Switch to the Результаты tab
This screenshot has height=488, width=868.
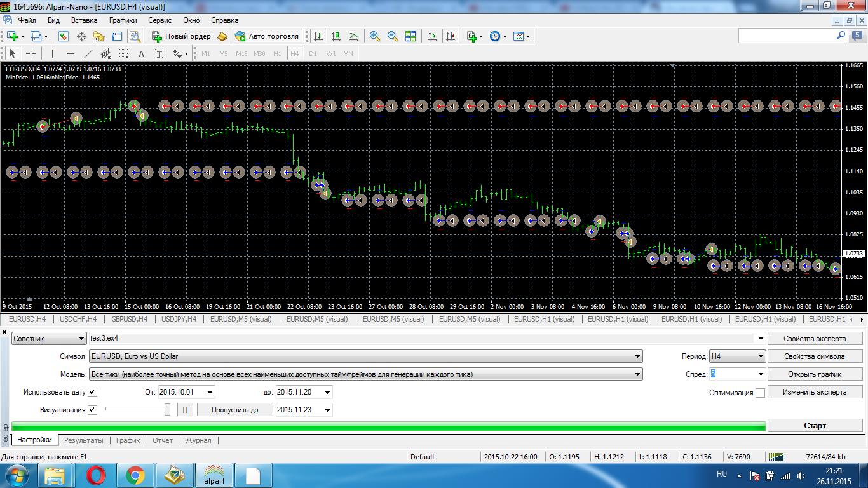point(83,440)
